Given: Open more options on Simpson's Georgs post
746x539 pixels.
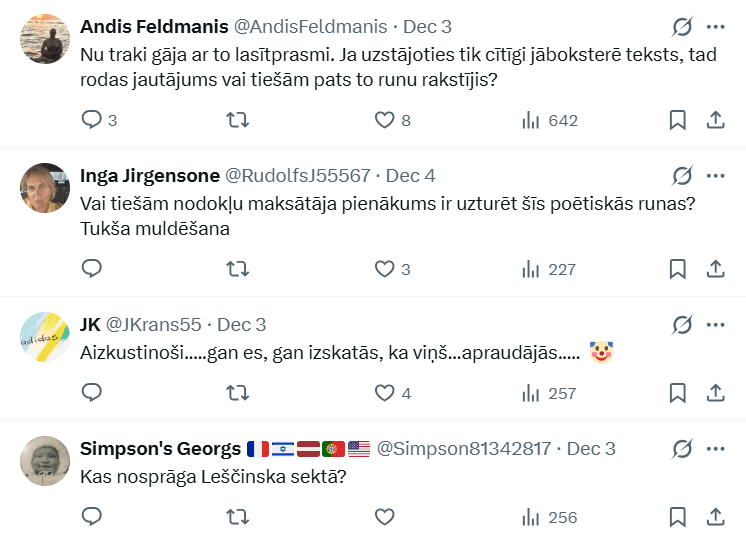Looking at the screenshot, I should point(716,449).
